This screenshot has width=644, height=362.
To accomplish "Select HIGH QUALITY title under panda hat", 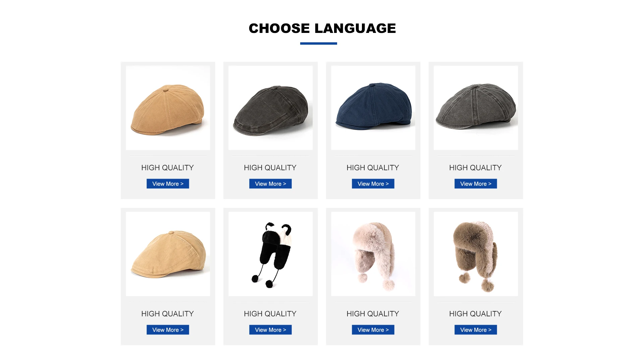I will pyautogui.click(x=270, y=314).
